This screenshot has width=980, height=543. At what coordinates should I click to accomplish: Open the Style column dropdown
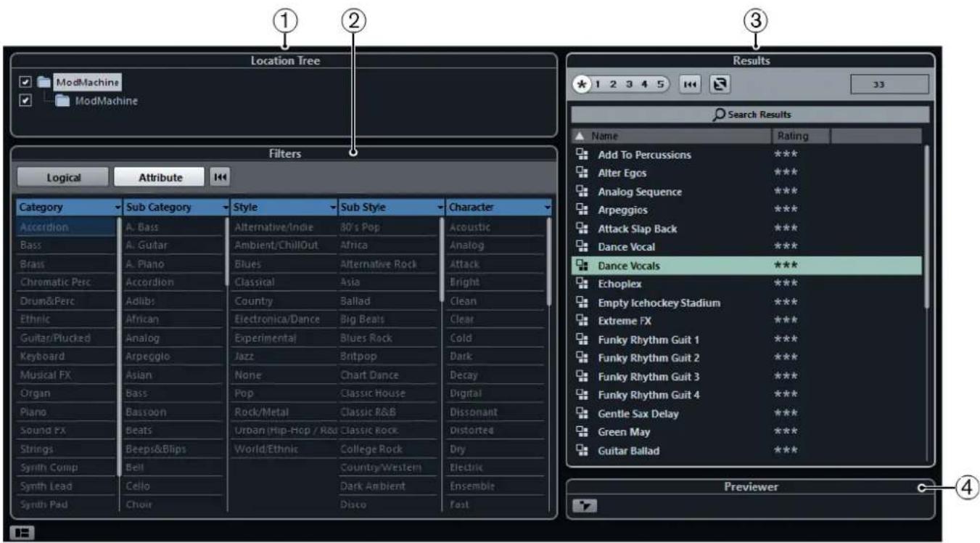333,208
